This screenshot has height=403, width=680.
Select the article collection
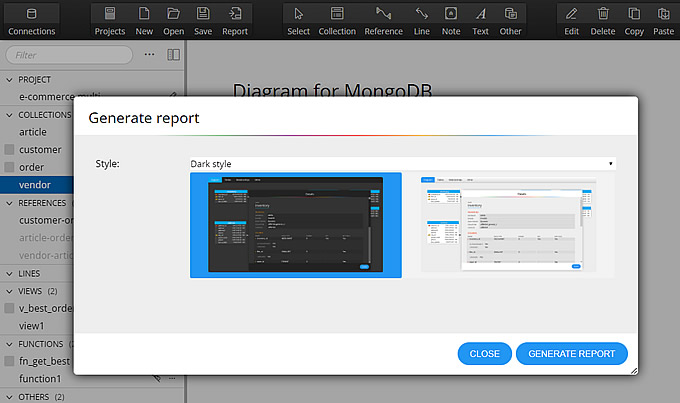[x=33, y=132]
